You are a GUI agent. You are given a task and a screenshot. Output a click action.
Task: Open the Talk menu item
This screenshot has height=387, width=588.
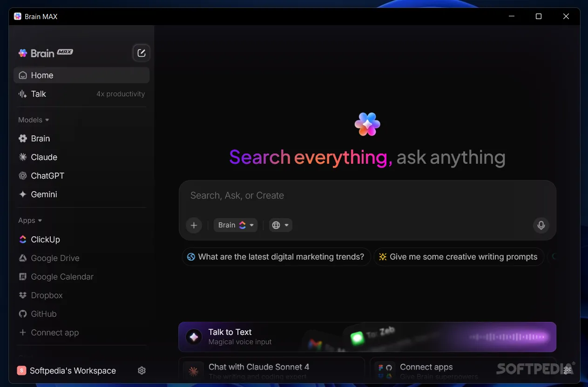[x=81, y=94]
